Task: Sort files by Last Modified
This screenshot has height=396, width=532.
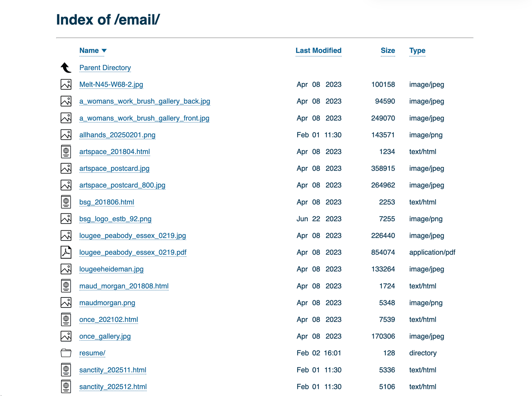Action: (x=318, y=51)
